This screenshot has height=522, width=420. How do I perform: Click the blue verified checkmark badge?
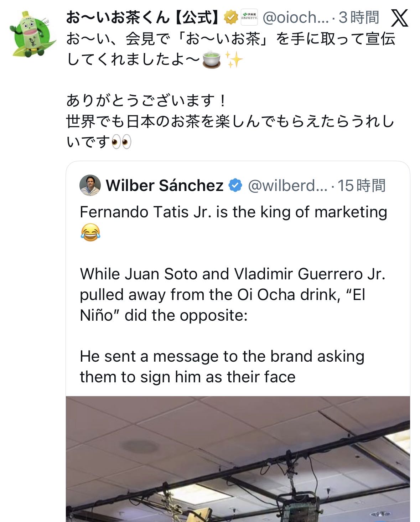235,186
